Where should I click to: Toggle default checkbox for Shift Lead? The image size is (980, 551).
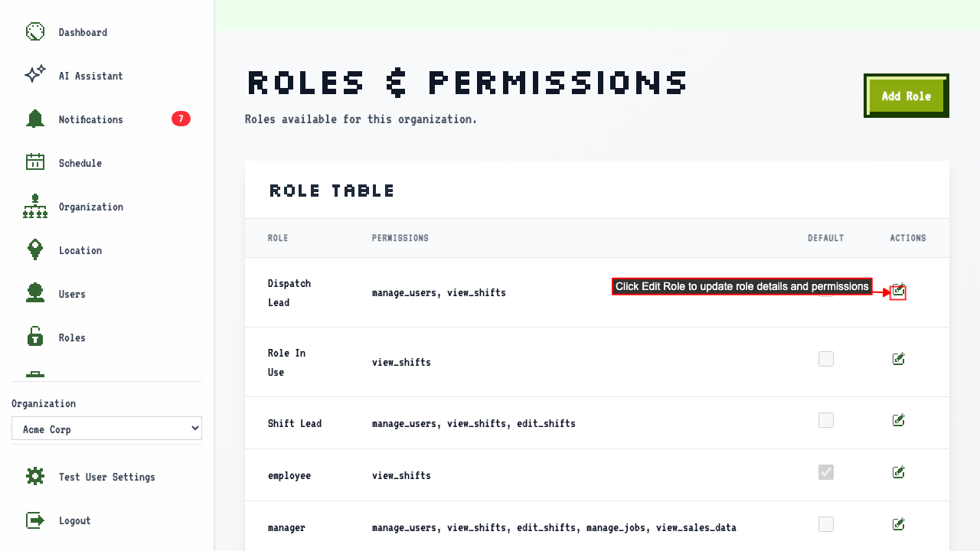click(x=826, y=420)
